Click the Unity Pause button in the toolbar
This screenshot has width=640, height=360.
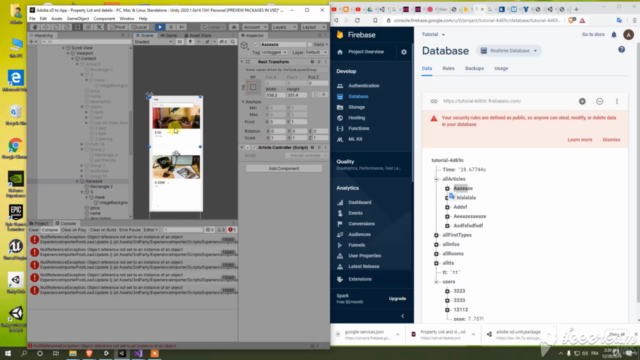tap(171, 27)
